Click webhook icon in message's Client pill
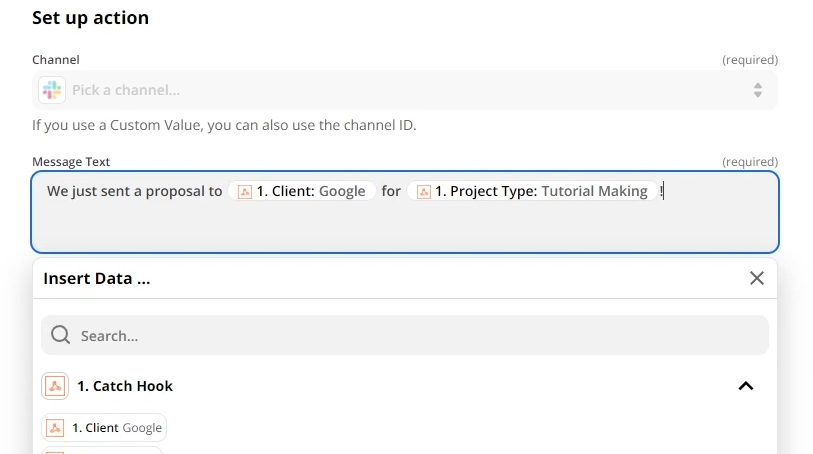The height and width of the screenshot is (454, 813). click(245, 191)
